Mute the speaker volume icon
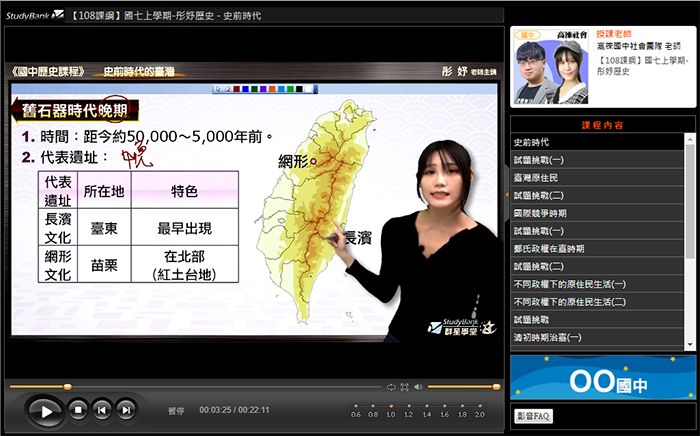700x436 pixels. 419,386
